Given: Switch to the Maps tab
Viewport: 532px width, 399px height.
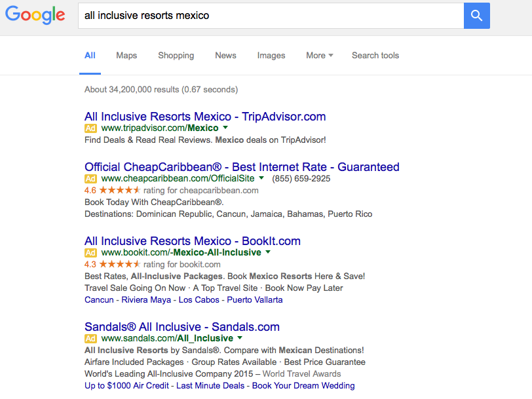Looking at the screenshot, I should pyautogui.click(x=126, y=55).
